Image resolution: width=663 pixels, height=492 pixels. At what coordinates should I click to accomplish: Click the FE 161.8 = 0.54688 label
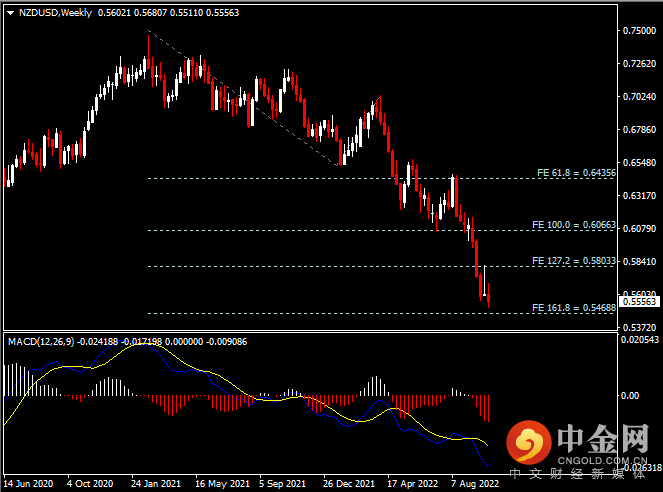click(x=574, y=308)
